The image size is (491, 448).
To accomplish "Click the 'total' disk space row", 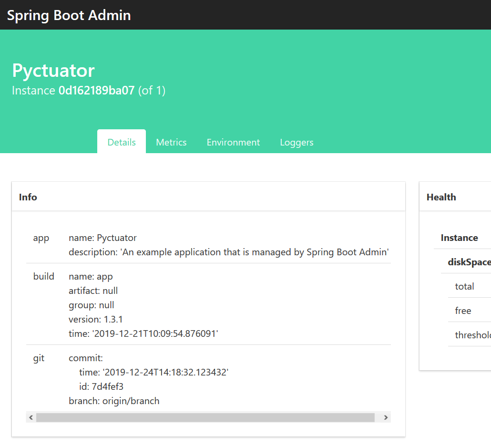I will pyautogui.click(x=470, y=286).
